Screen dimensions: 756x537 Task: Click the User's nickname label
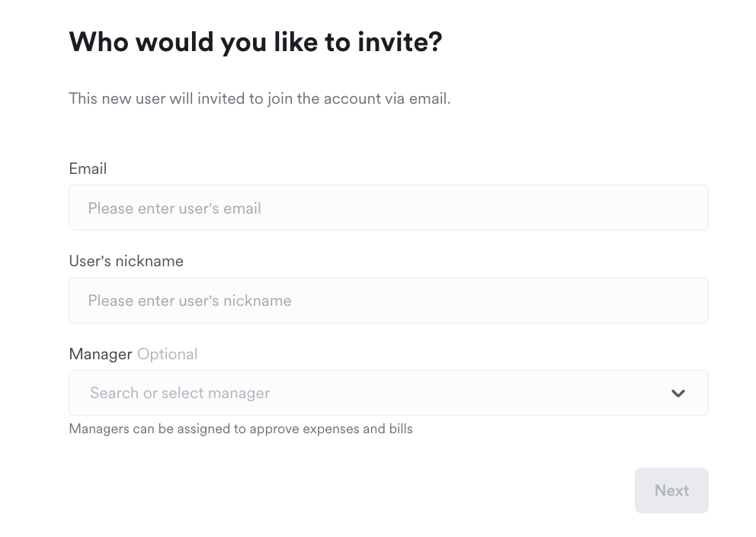[126, 261]
